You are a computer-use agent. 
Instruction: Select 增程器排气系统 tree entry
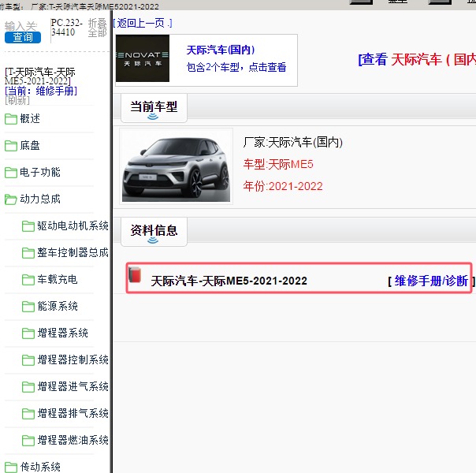[73, 413]
